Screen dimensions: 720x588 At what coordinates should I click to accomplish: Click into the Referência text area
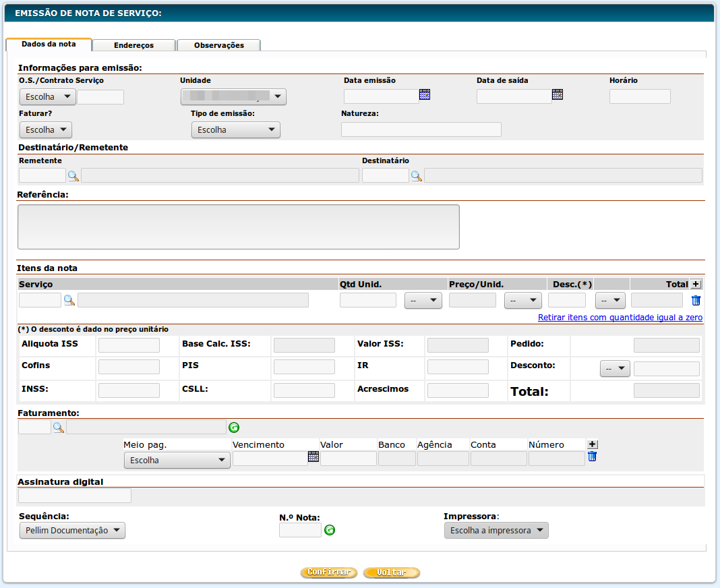(x=238, y=227)
